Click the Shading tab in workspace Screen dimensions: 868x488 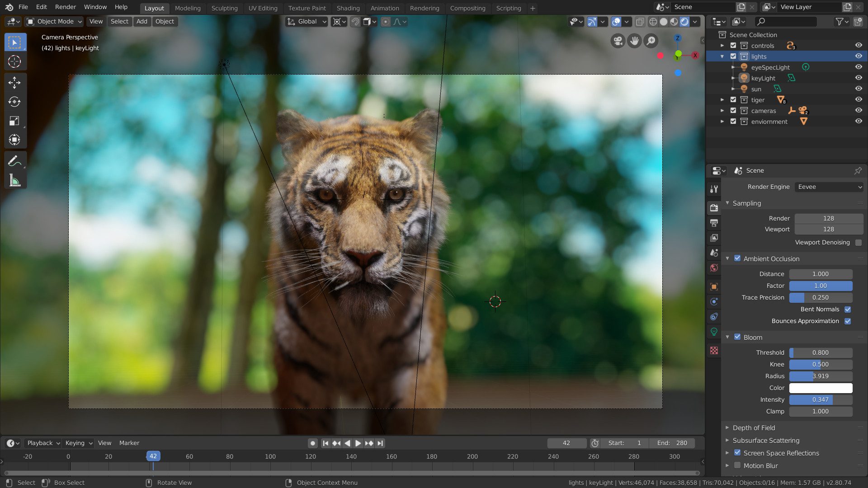(347, 8)
